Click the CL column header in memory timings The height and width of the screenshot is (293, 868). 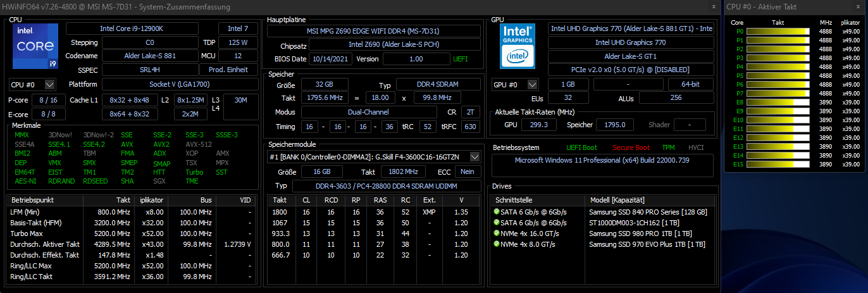tap(306, 200)
